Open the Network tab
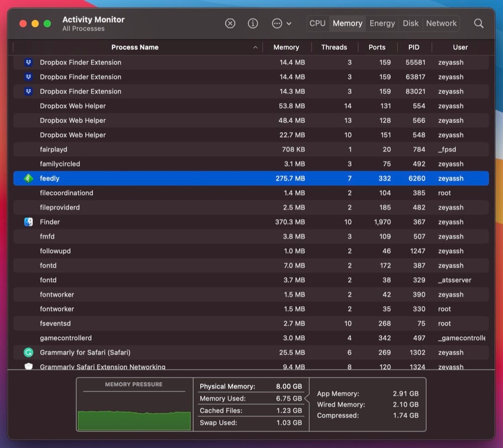The width and height of the screenshot is (503, 448). coord(441,24)
